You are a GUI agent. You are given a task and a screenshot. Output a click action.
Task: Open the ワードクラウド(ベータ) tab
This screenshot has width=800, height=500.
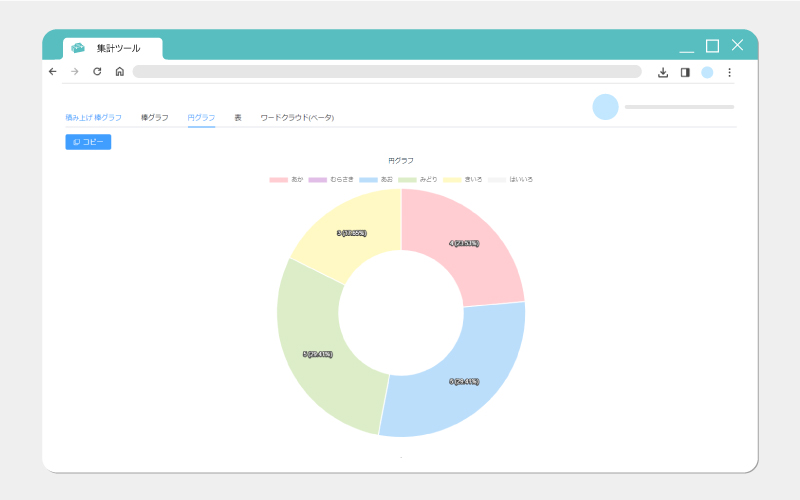pyautogui.click(x=297, y=117)
